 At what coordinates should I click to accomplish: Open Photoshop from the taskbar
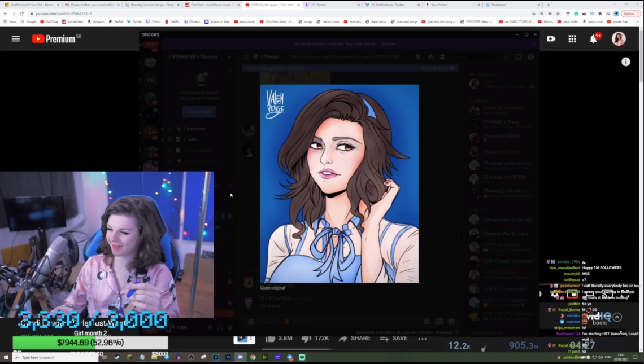coord(228,357)
